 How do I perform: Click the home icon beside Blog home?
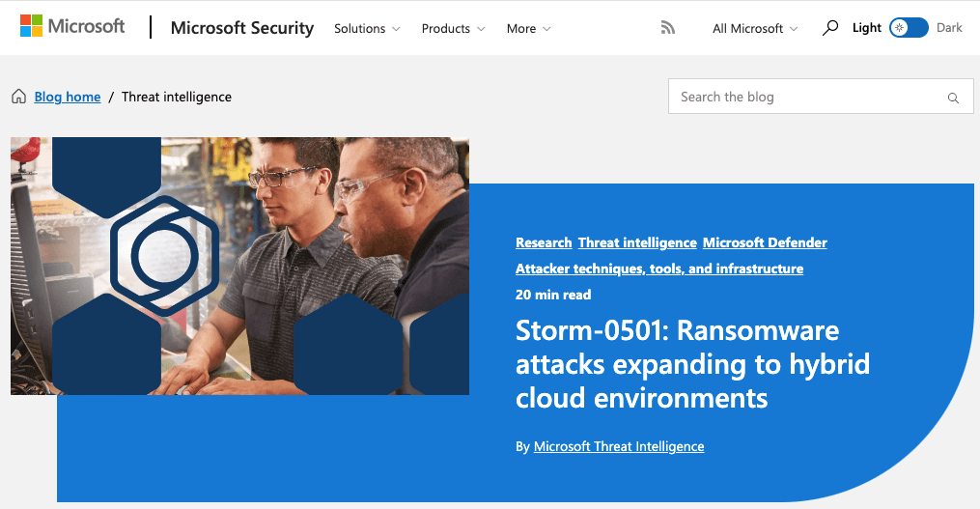18,97
